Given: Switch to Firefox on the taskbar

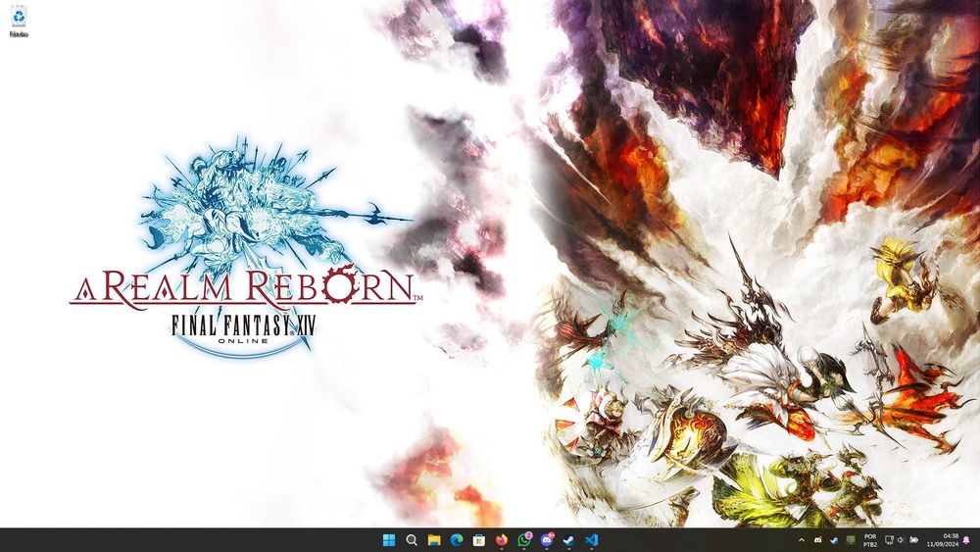Looking at the screenshot, I should (x=501, y=540).
